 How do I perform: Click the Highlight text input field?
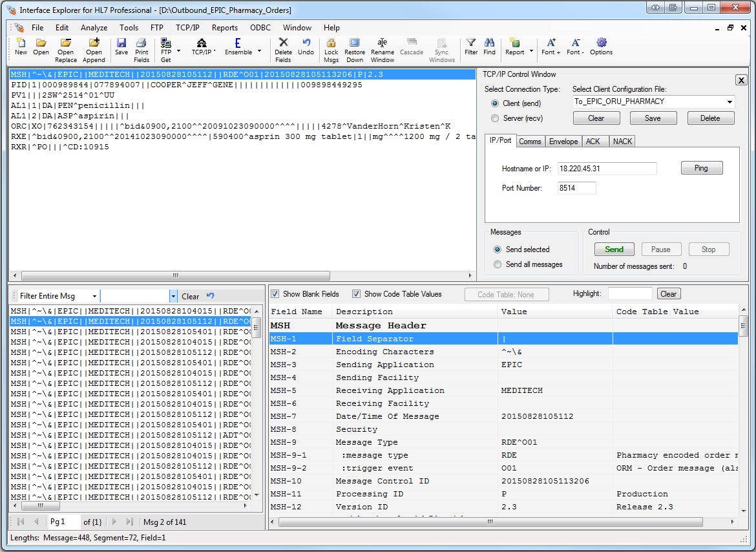click(630, 293)
